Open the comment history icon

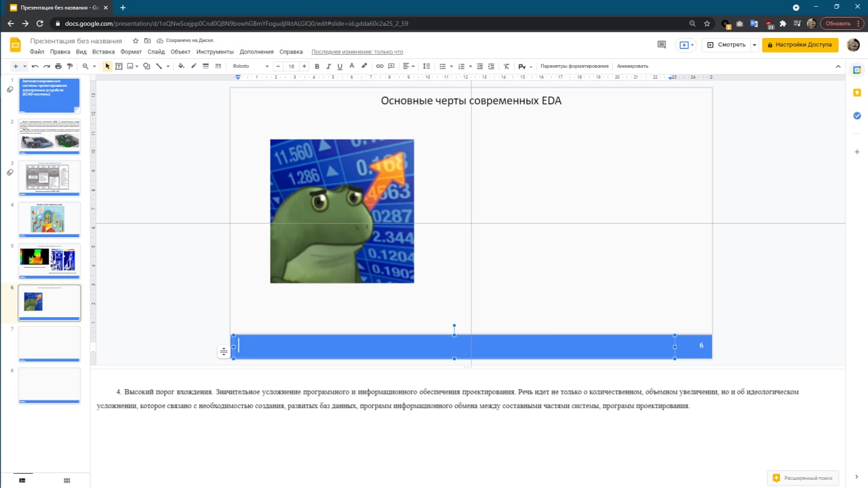(662, 45)
